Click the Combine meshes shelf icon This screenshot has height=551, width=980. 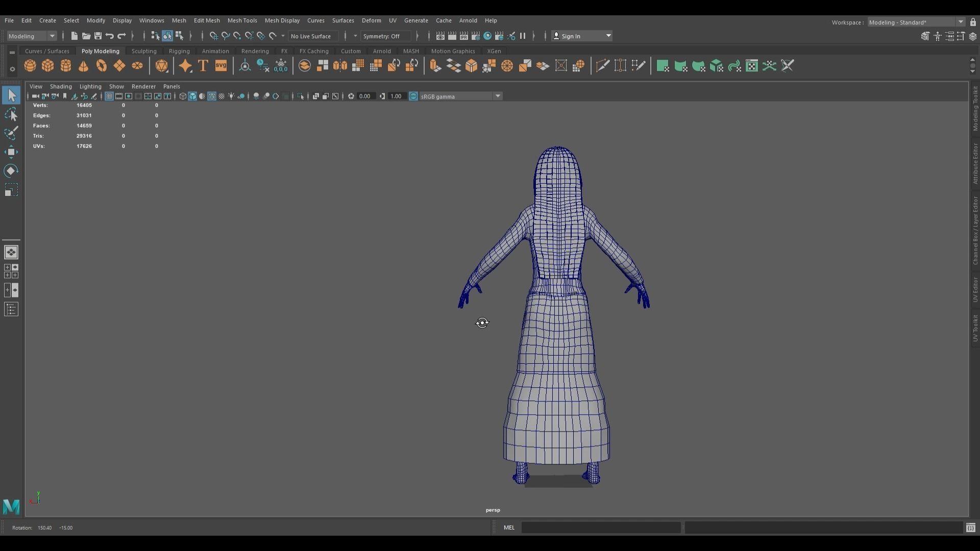[x=305, y=66]
